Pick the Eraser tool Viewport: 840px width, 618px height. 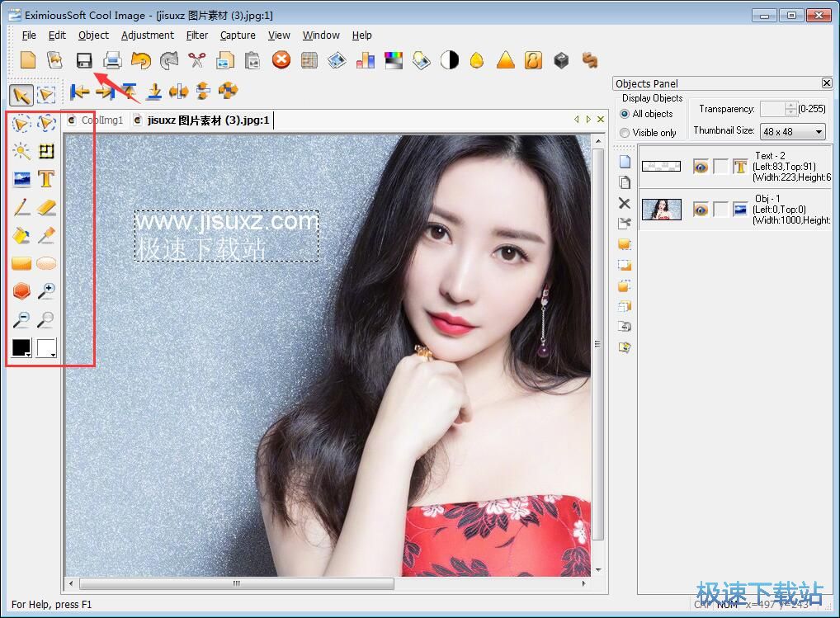[x=46, y=207]
